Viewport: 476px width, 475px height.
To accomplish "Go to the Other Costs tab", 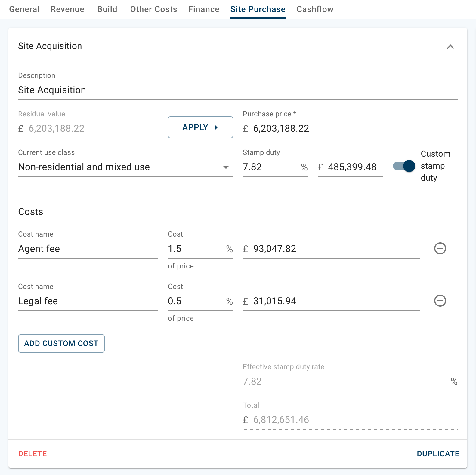I will 153,9.
